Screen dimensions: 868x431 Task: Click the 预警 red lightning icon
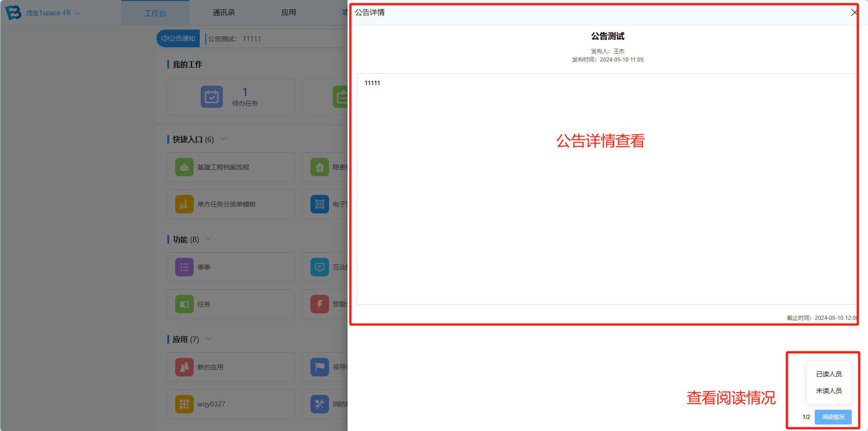[x=320, y=304]
